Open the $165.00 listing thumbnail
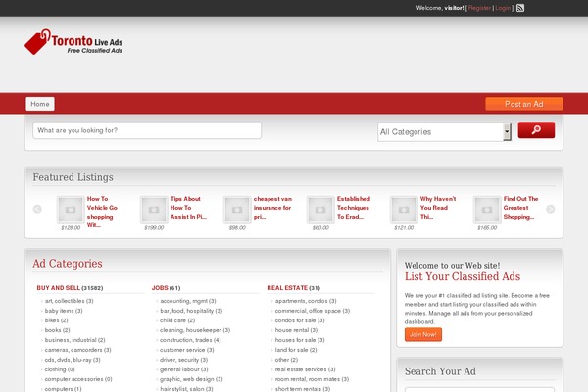This screenshot has width=588, height=392. coord(487,210)
